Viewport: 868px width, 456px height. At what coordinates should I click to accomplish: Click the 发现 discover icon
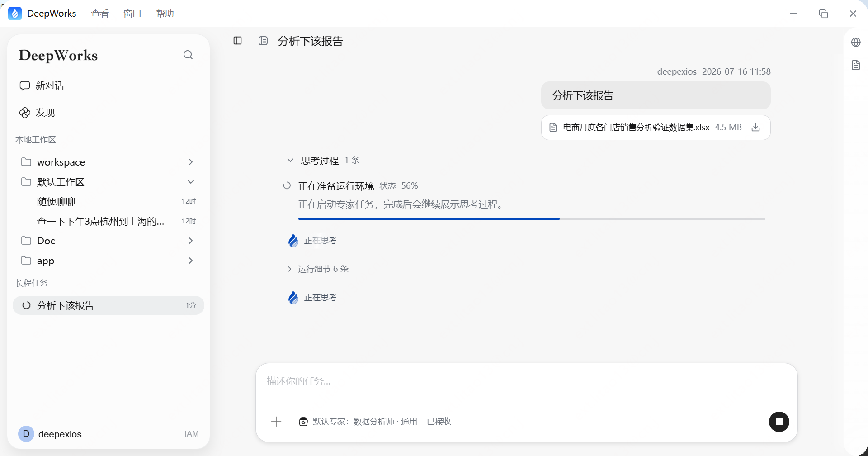tap(24, 113)
